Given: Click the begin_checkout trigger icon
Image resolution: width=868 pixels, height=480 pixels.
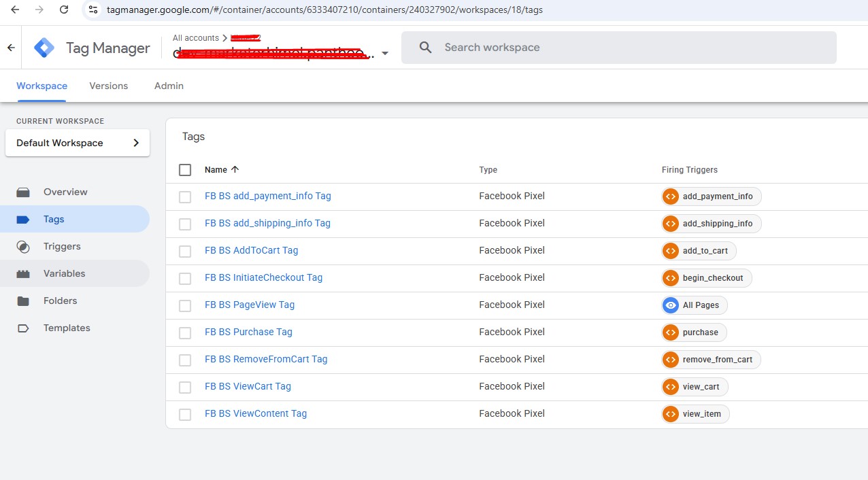Looking at the screenshot, I should [671, 278].
